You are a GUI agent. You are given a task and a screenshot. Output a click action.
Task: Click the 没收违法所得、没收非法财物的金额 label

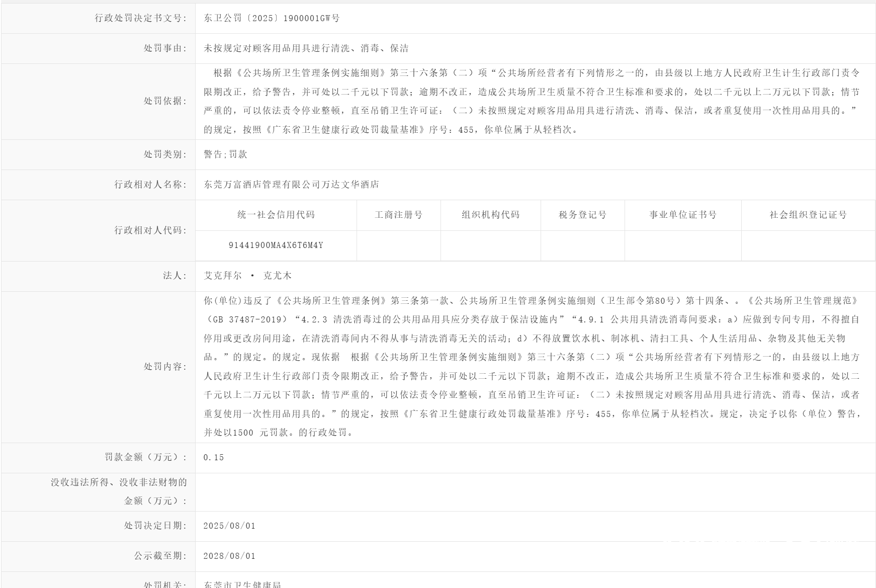pyautogui.click(x=119, y=491)
